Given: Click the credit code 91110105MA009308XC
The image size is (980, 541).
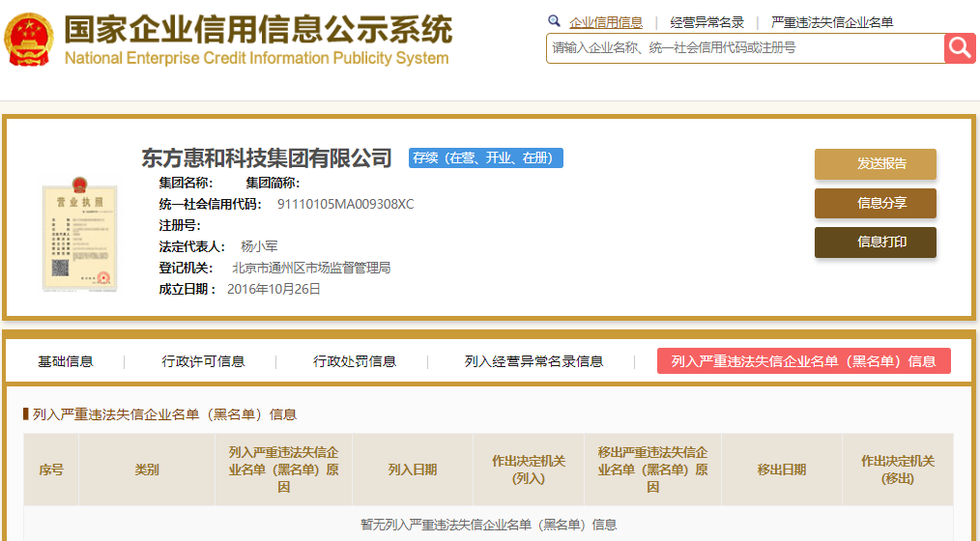Looking at the screenshot, I should point(346,204).
